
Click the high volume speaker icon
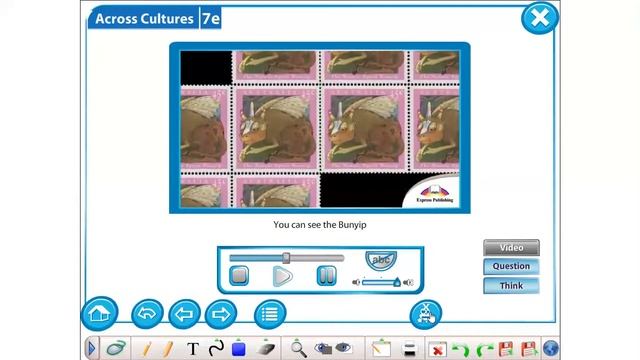click(408, 282)
